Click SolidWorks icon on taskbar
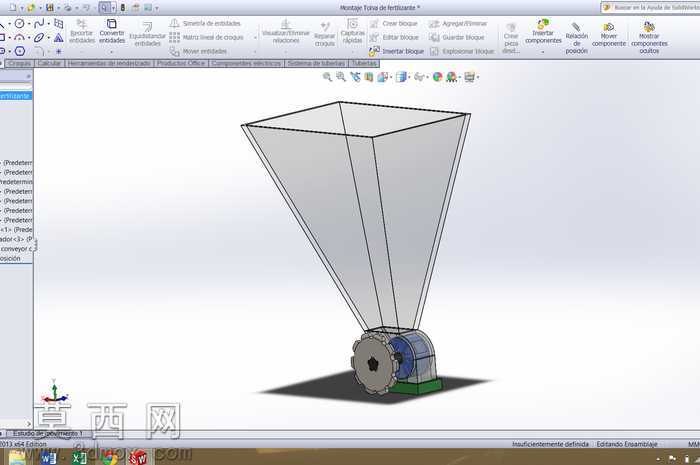 138,458
